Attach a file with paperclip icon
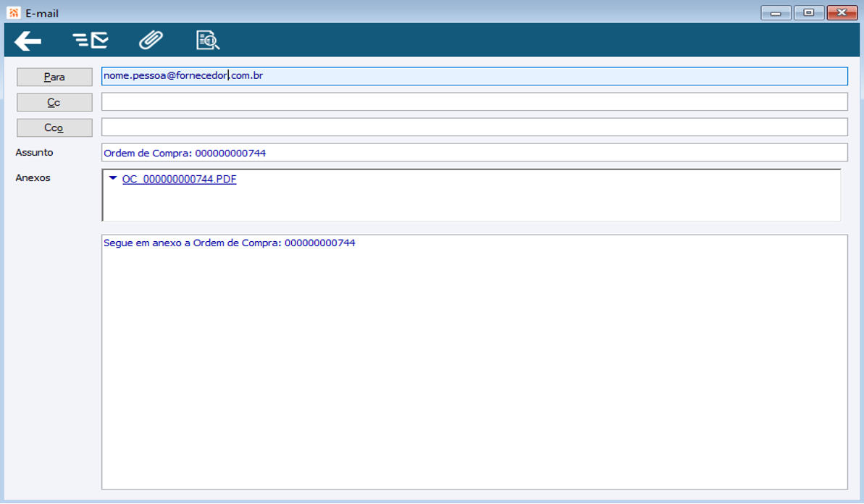864x504 pixels. coord(151,41)
